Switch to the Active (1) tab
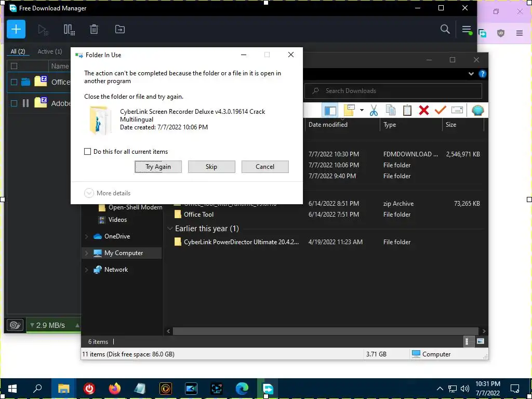This screenshot has width=532, height=399. click(49, 51)
